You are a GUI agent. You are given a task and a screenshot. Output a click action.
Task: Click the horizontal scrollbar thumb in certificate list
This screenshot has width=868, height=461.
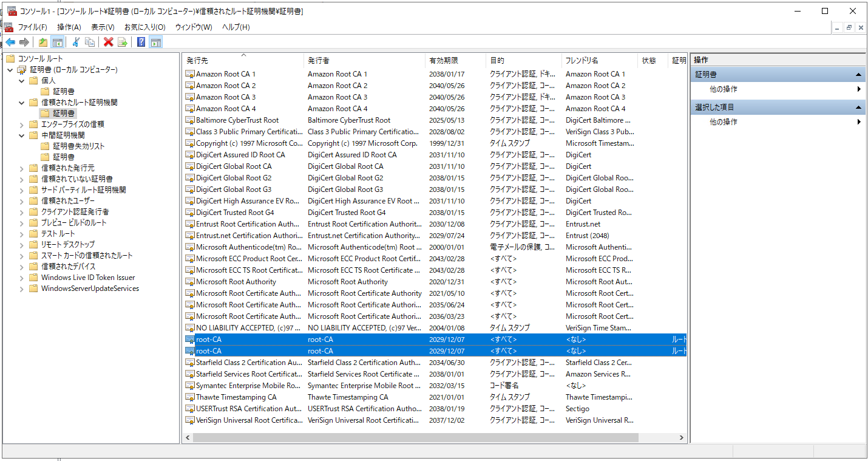415,437
